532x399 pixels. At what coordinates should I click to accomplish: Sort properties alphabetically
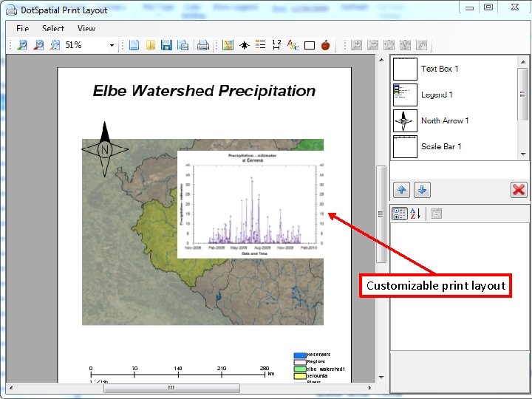(415, 214)
